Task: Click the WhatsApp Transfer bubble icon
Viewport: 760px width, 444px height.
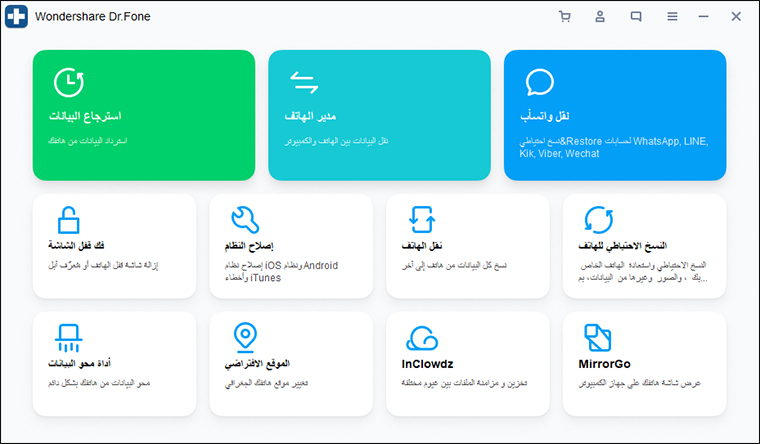Action: pyautogui.click(x=539, y=82)
